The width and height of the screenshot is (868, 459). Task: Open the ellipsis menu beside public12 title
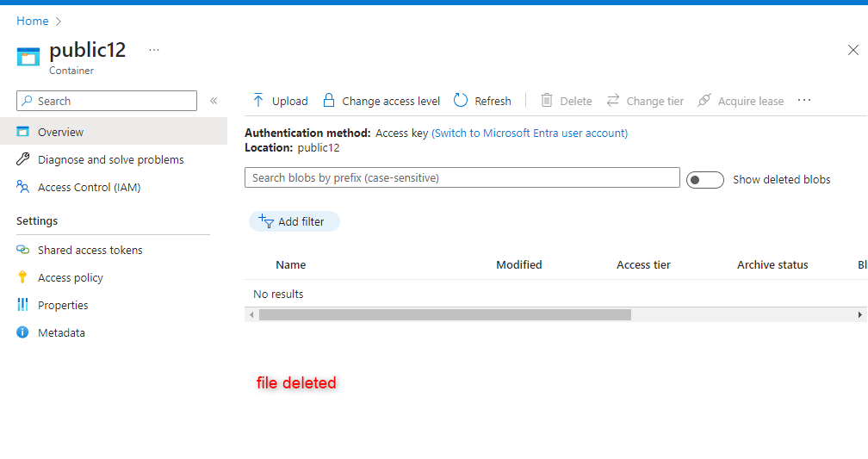tap(154, 50)
